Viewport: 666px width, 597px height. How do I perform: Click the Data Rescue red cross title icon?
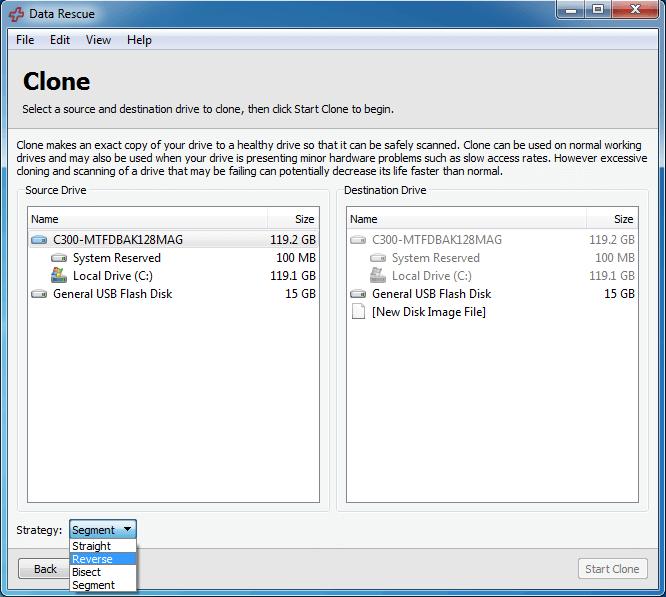tap(16, 14)
